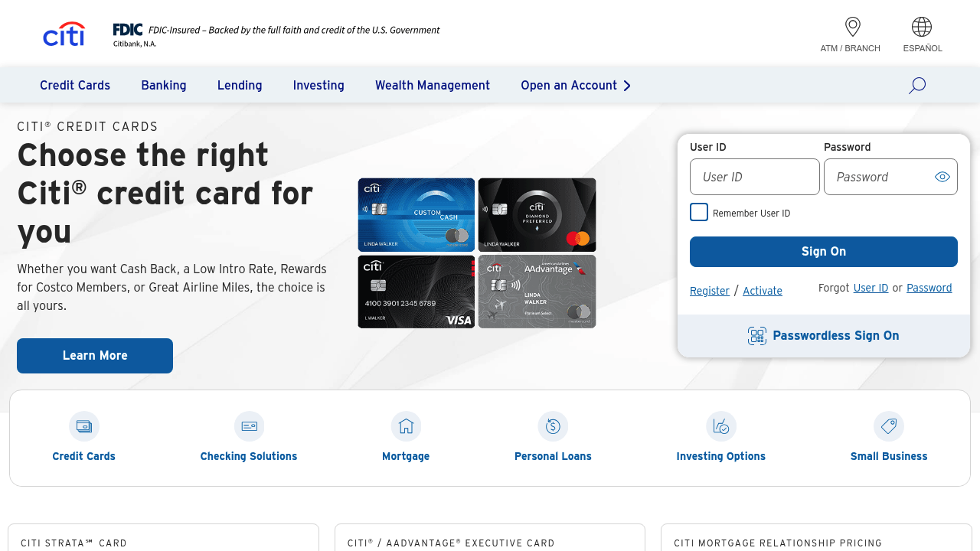This screenshot has height=551, width=980.
Task: Open the Banking menu
Action: 164,86
